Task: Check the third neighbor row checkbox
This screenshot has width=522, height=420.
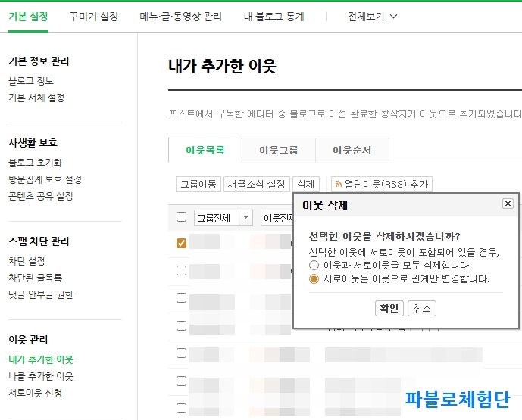Action: [181, 297]
